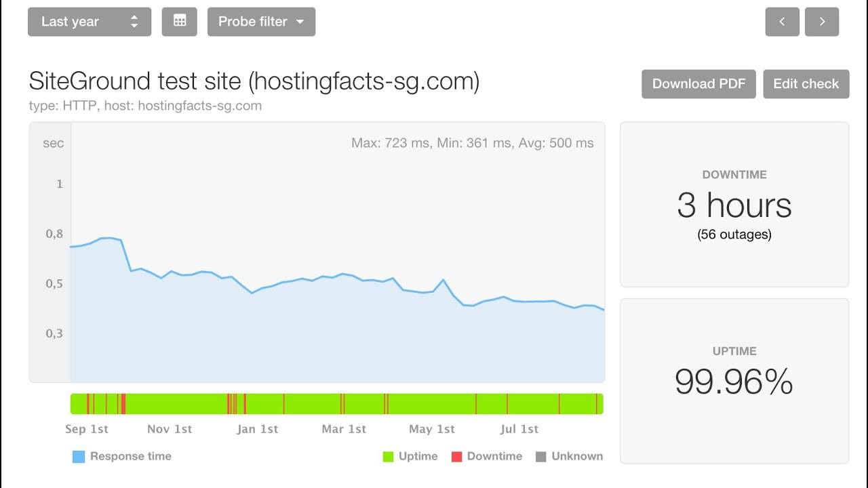Click the gray Unknown legend square
Viewport: 868px width, 488px height.
coord(540,457)
